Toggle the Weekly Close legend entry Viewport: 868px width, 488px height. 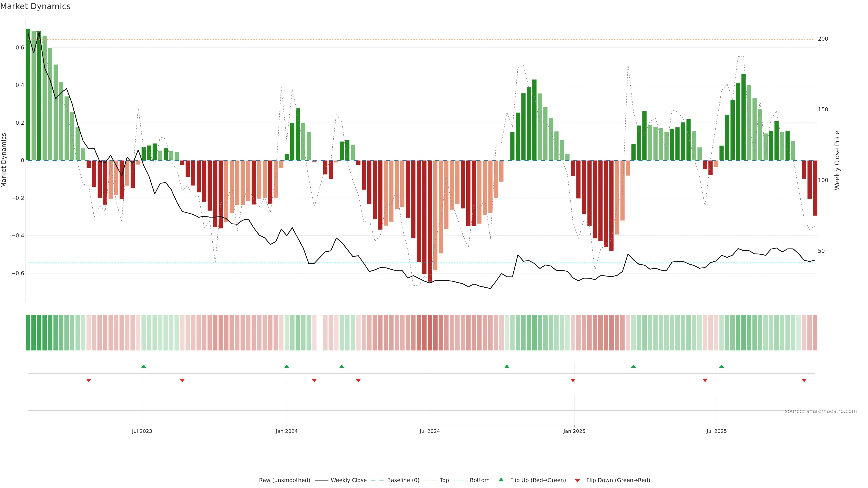pos(348,480)
